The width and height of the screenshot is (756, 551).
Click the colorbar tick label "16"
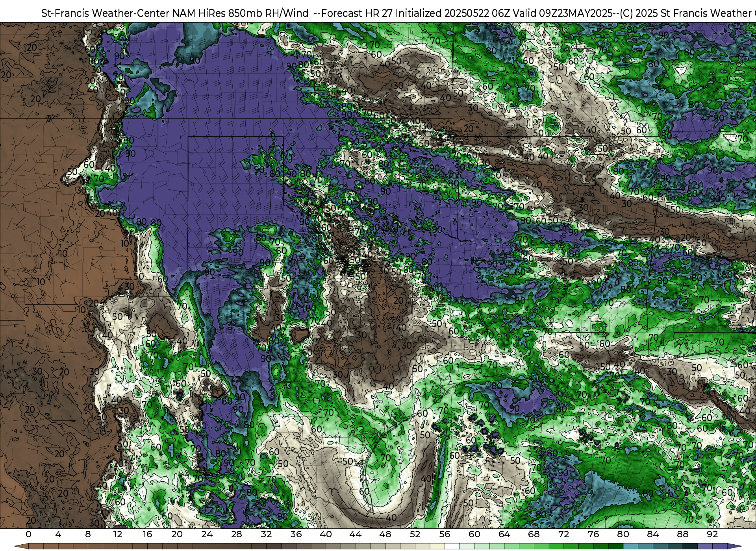(x=147, y=534)
